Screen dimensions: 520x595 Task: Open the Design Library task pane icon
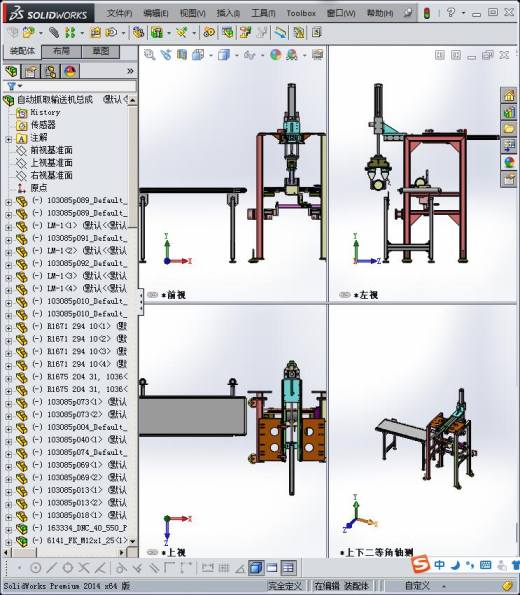(509, 112)
